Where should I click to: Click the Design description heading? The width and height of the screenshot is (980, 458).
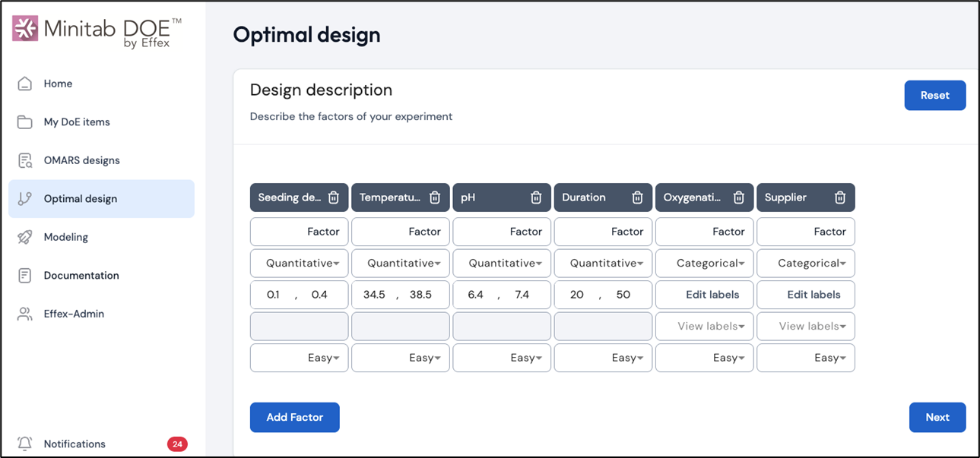click(x=321, y=90)
